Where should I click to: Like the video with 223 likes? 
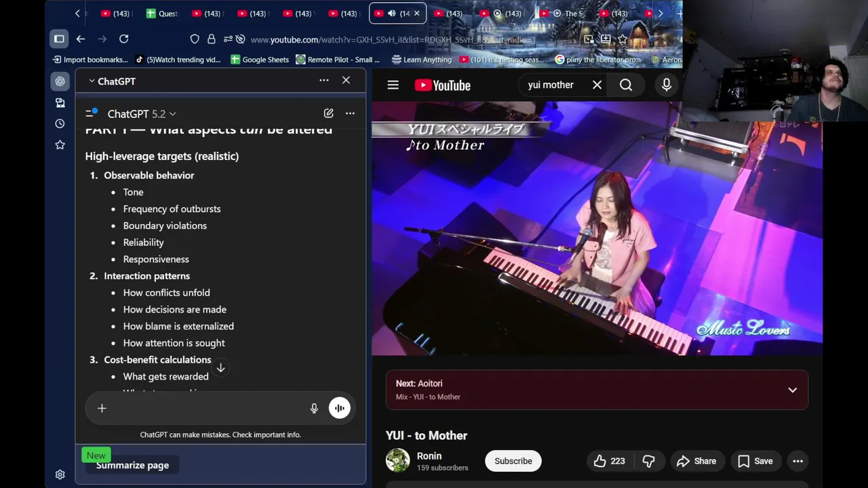609,461
